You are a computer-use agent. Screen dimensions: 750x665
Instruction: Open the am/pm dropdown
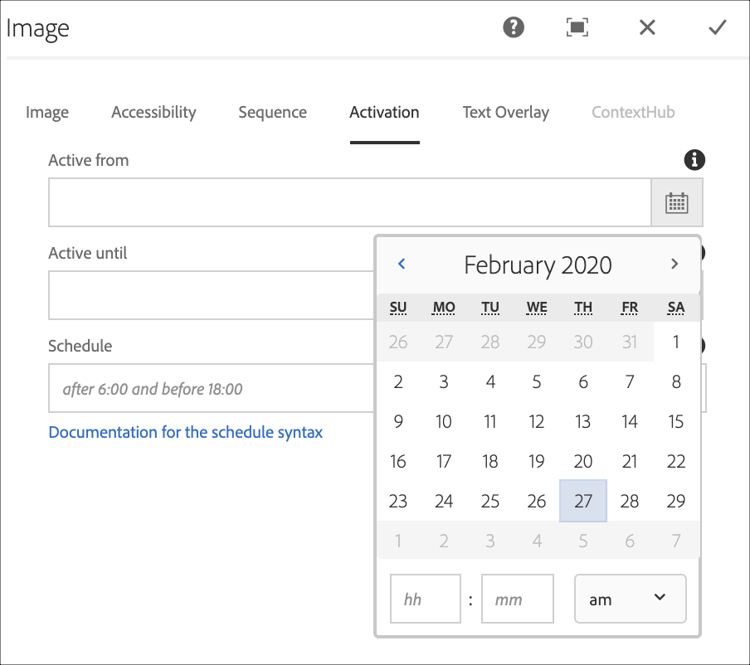coord(630,599)
